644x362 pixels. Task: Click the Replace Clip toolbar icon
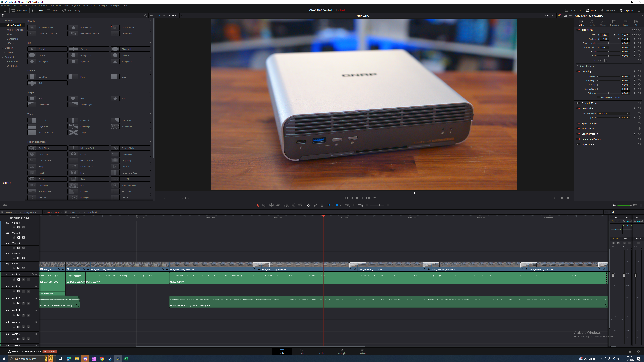click(x=300, y=205)
